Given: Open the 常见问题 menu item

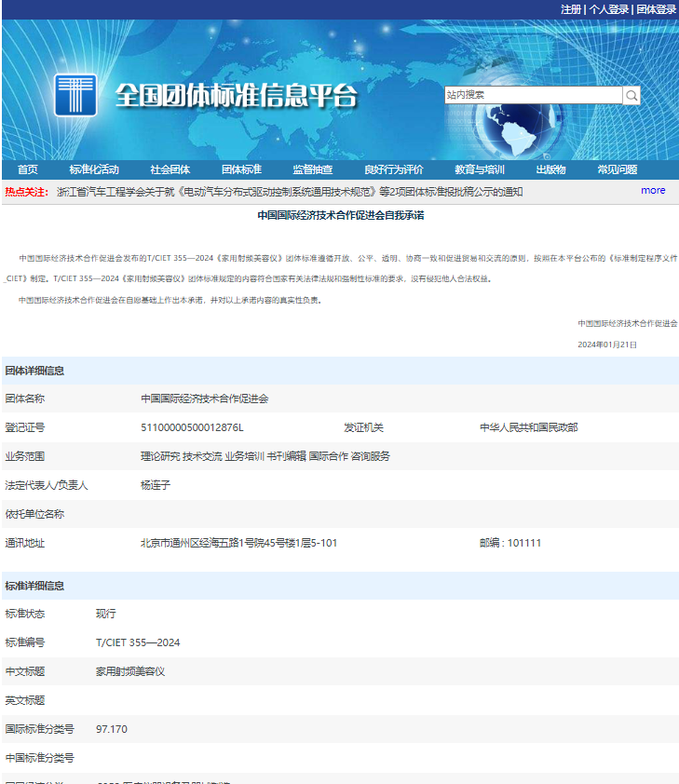Looking at the screenshot, I should pyautogui.click(x=618, y=169).
